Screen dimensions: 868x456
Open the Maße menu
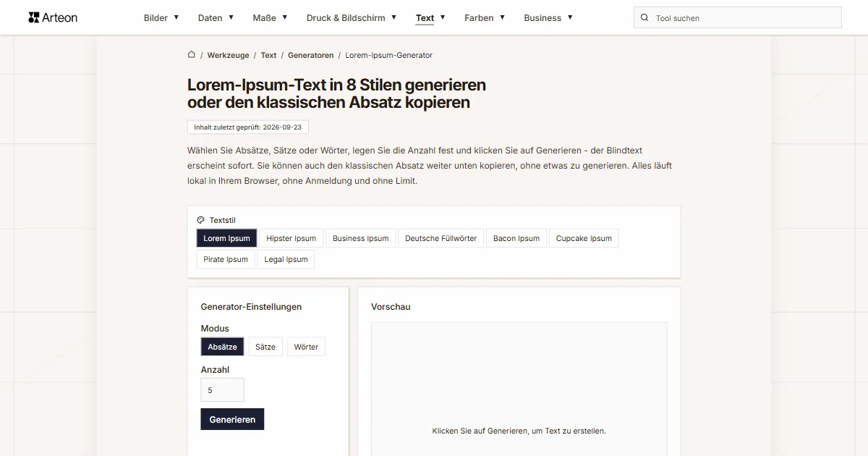click(x=265, y=18)
